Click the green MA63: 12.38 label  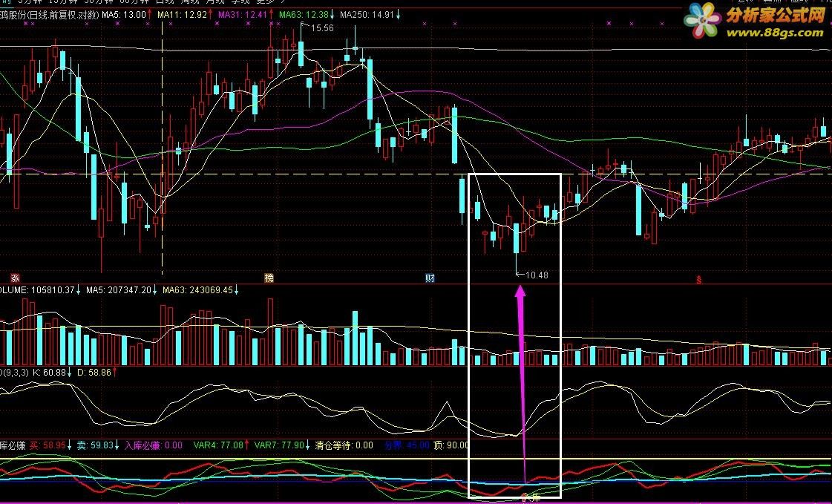click(x=304, y=15)
